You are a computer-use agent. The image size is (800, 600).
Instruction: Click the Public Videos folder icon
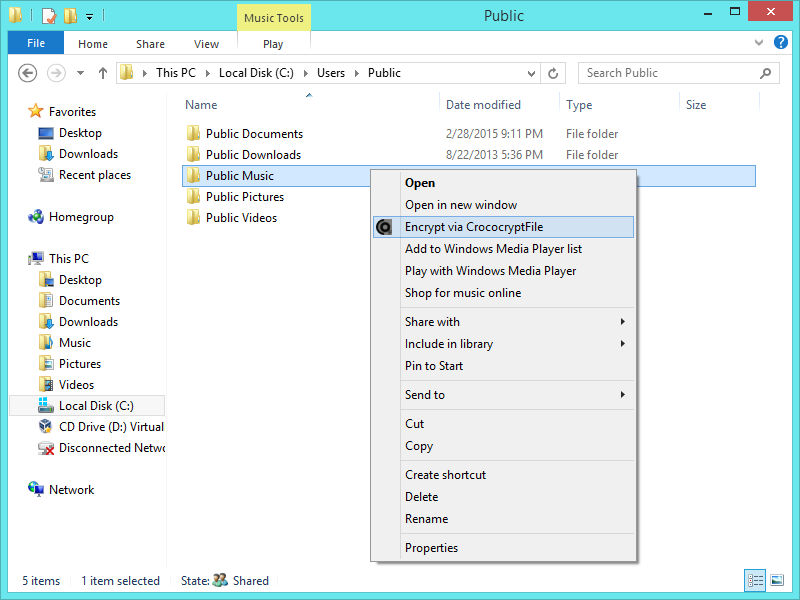coord(193,218)
